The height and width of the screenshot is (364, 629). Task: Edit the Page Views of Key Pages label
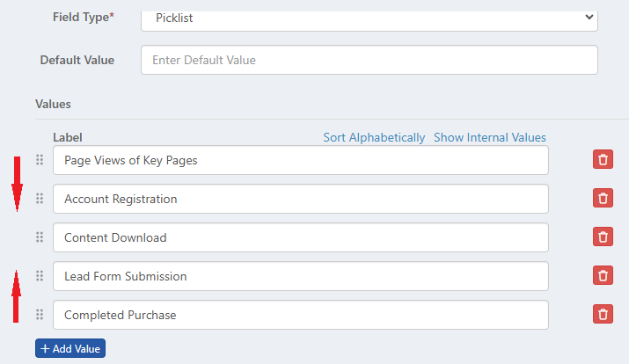tap(300, 160)
